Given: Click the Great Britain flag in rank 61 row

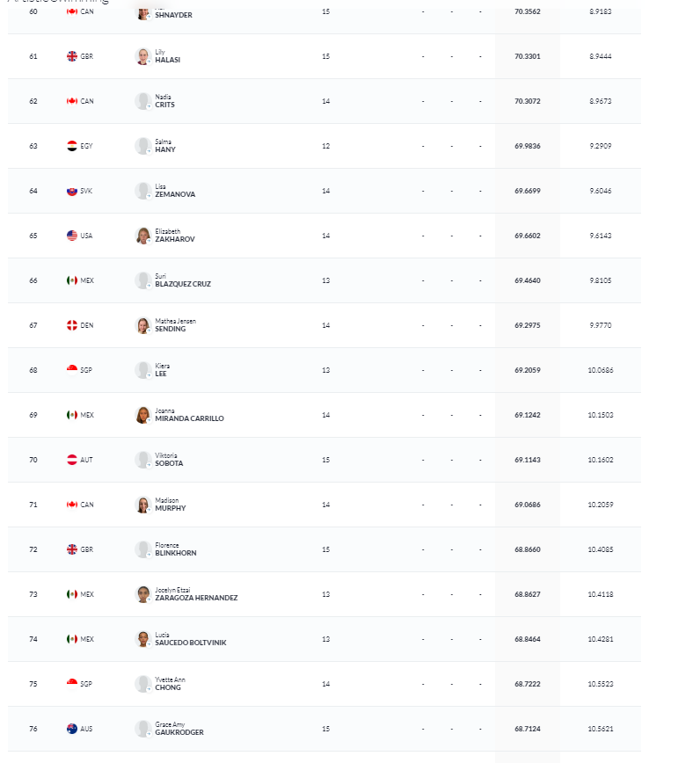Looking at the screenshot, I should [72, 56].
